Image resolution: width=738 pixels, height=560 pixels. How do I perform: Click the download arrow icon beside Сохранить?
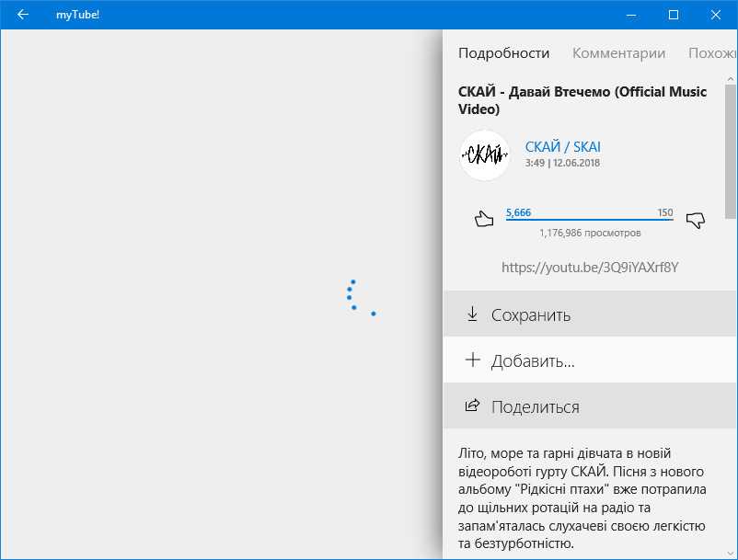pyautogui.click(x=472, y=314)
